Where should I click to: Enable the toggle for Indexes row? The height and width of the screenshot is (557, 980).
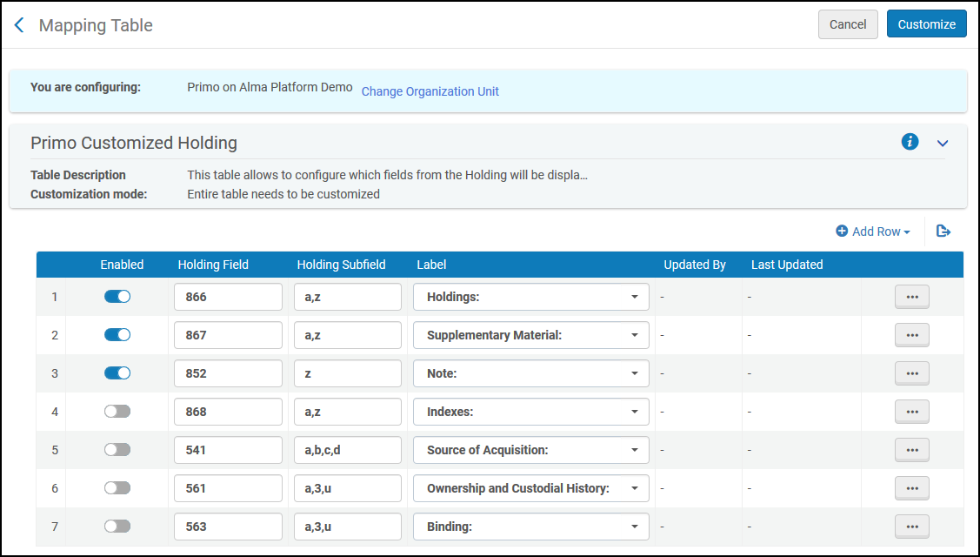(x=117, y=412)
